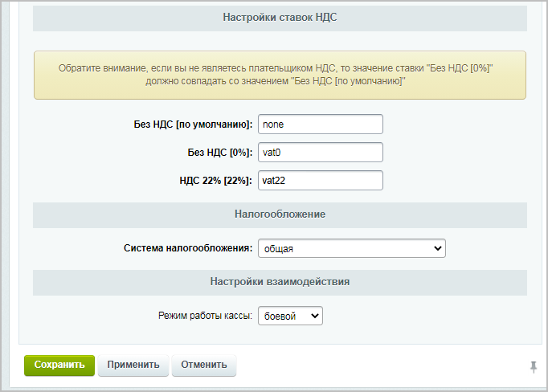Open the Система налогообложения dropdown
Viewport: 548px width, 392px height.
pyautogui.click(x=351, y=249)
